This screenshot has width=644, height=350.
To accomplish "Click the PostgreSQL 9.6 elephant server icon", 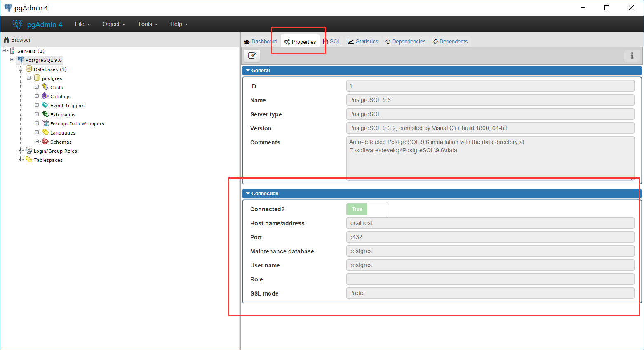I will coord(21,60).
